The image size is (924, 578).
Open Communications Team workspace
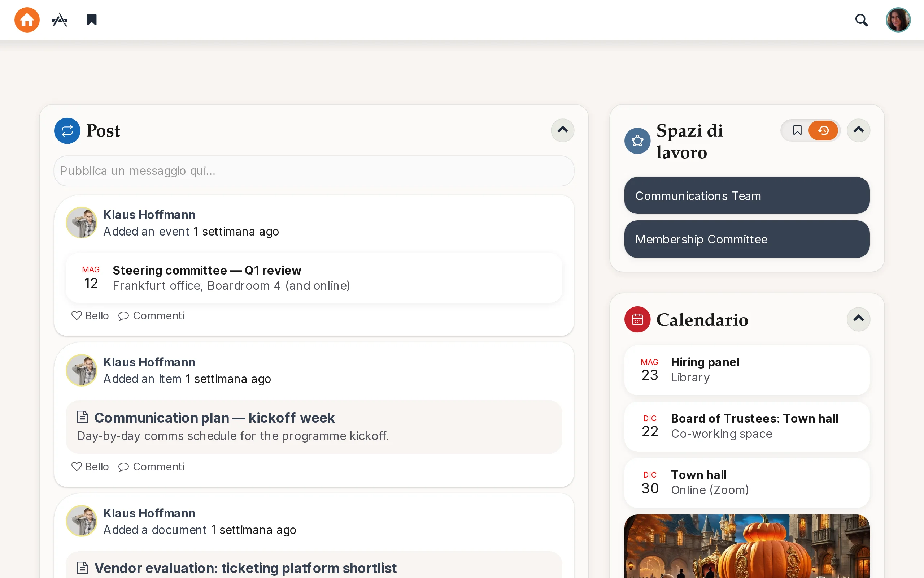(747, 196)
